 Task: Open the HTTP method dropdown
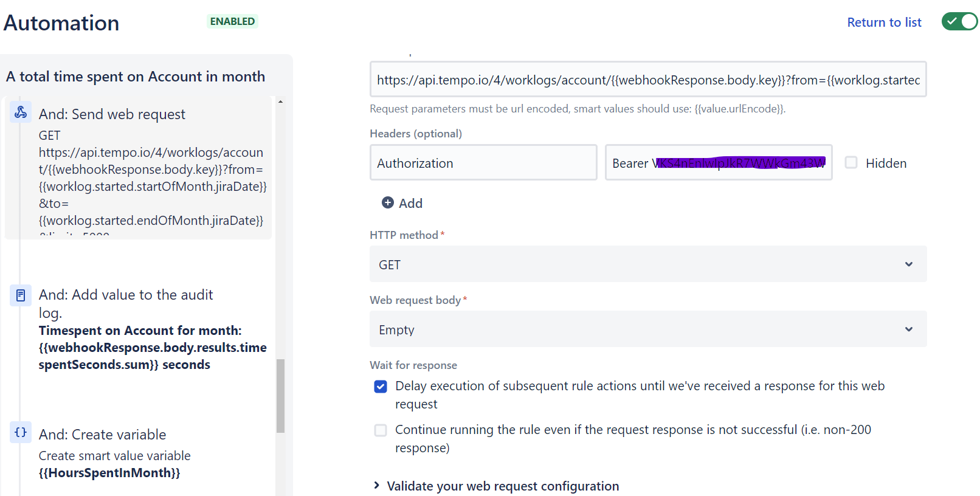click(647, 264)
